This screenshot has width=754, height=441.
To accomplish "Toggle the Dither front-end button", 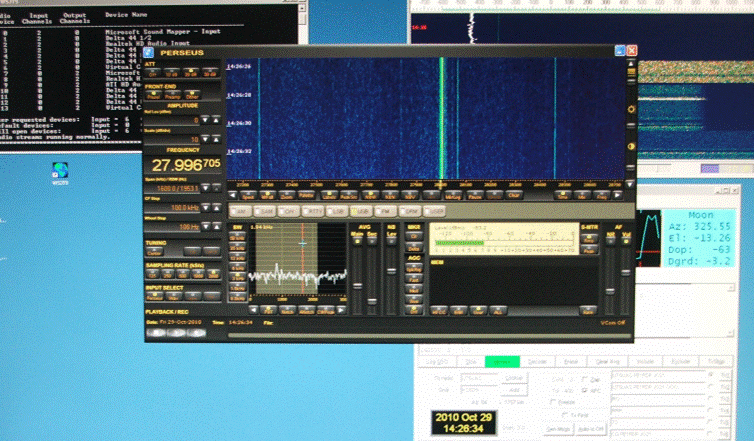I will 191,95.
